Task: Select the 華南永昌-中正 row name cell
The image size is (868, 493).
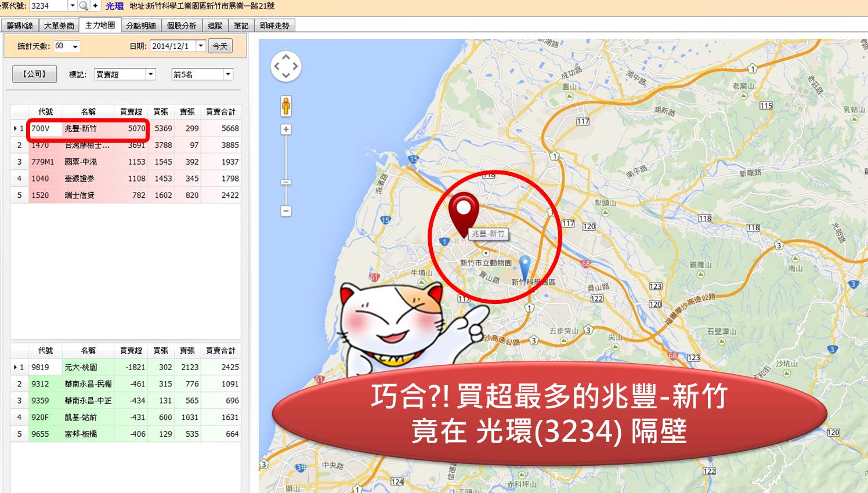Action: [88, 401]
